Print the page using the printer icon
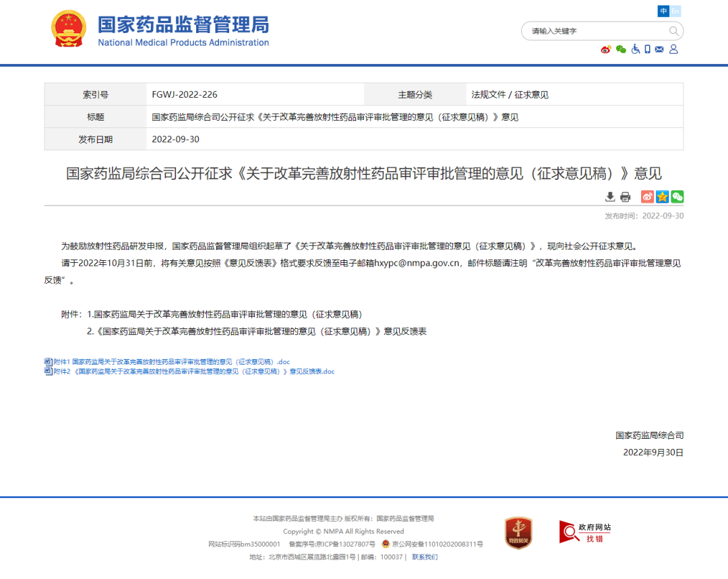728x579 pixels. click(x=626, y=197)
